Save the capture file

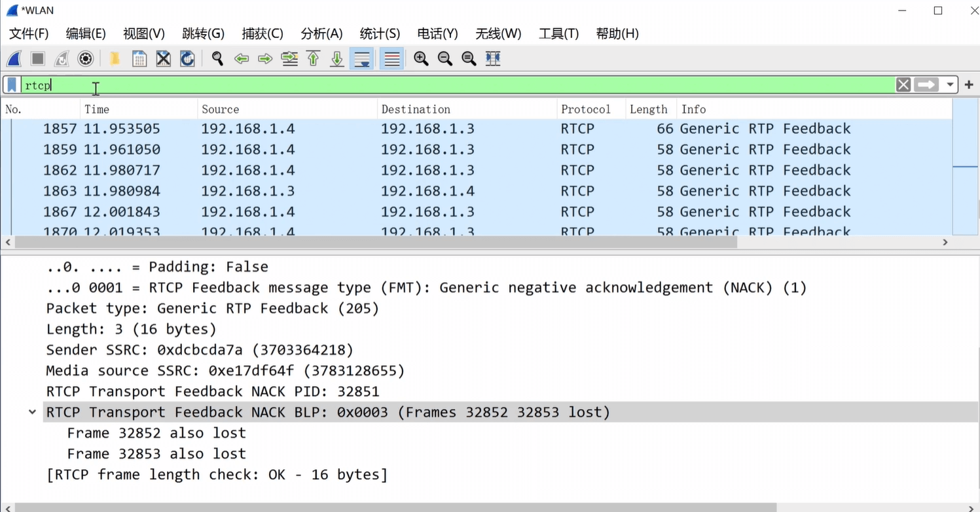[139, 59]
